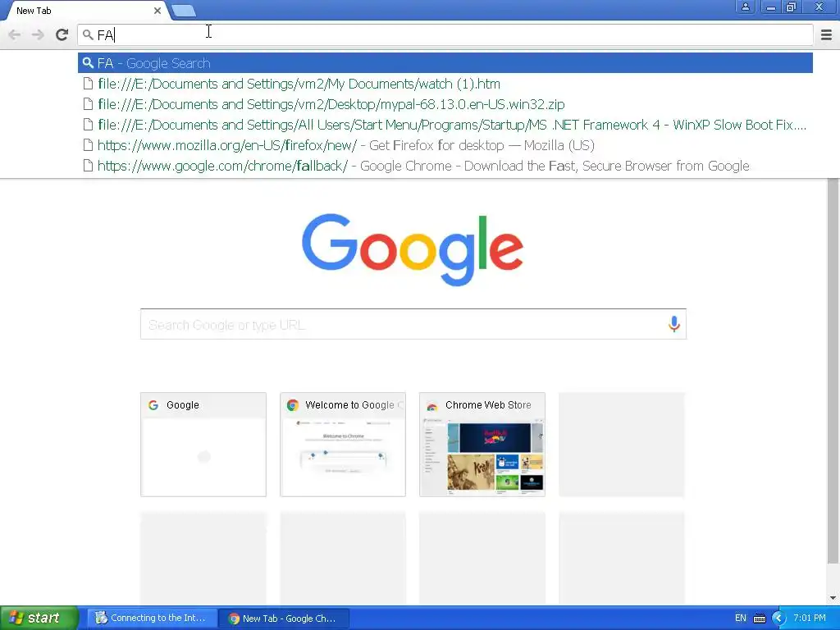
Task: Click the 7:01 PM clock
Action: pos(810,618)
